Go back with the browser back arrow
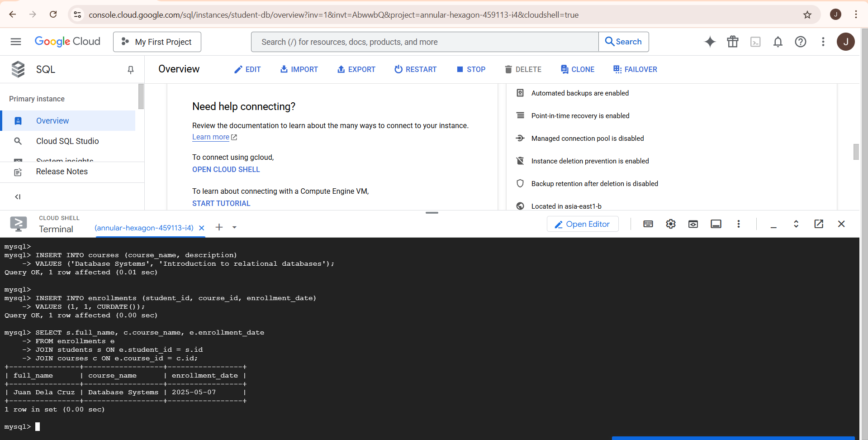The image size is (868, 440). tap(13, 14)
